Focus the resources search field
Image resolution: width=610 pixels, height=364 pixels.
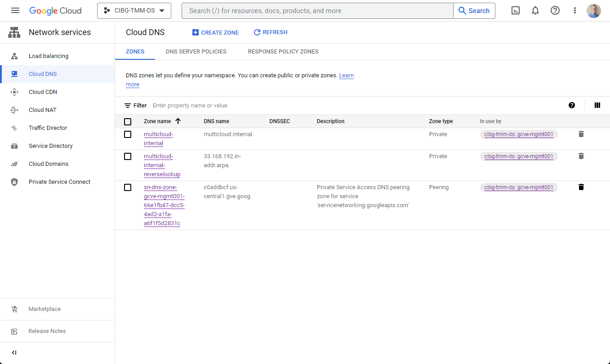pyautogui.click(x=317, y=11)
